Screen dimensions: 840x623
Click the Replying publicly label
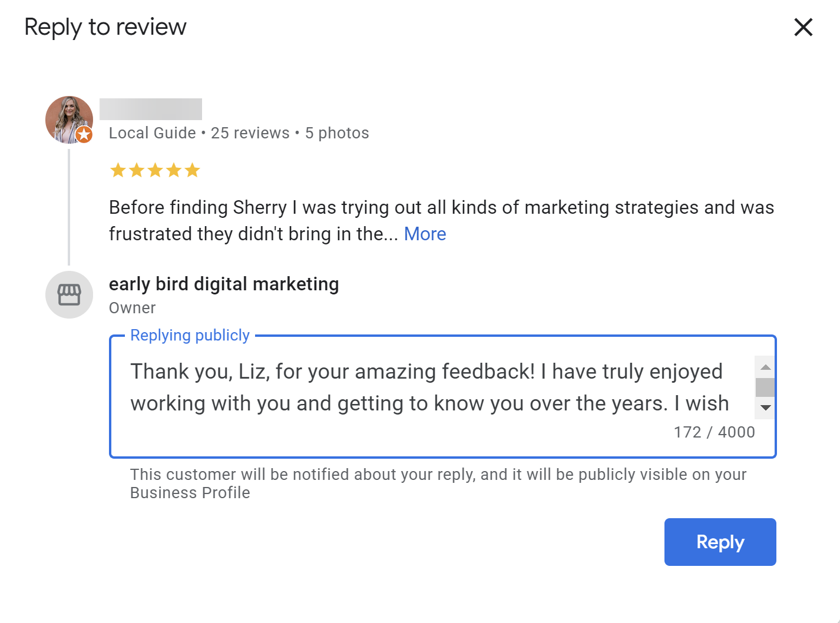pos(190,335)
